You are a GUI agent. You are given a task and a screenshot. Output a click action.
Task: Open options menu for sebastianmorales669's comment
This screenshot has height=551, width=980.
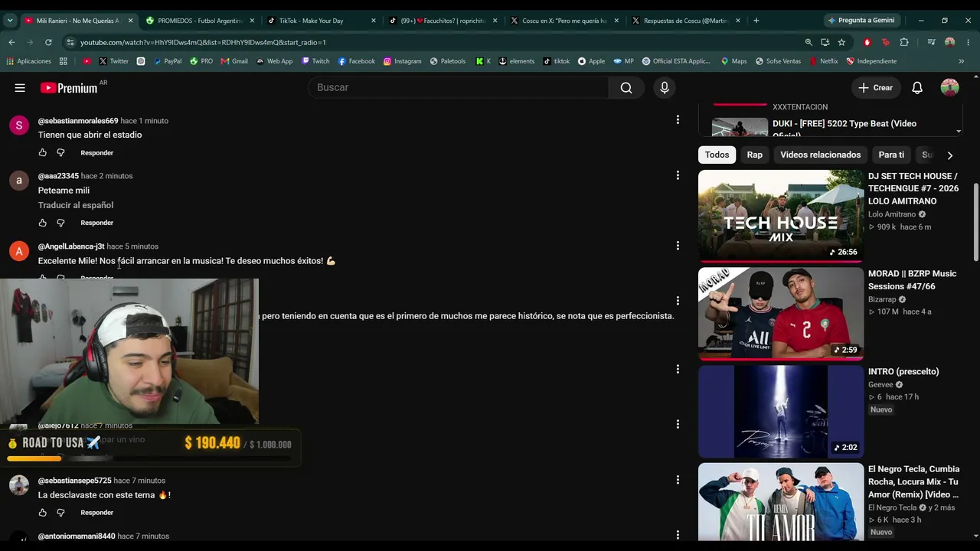click(678, 120)
